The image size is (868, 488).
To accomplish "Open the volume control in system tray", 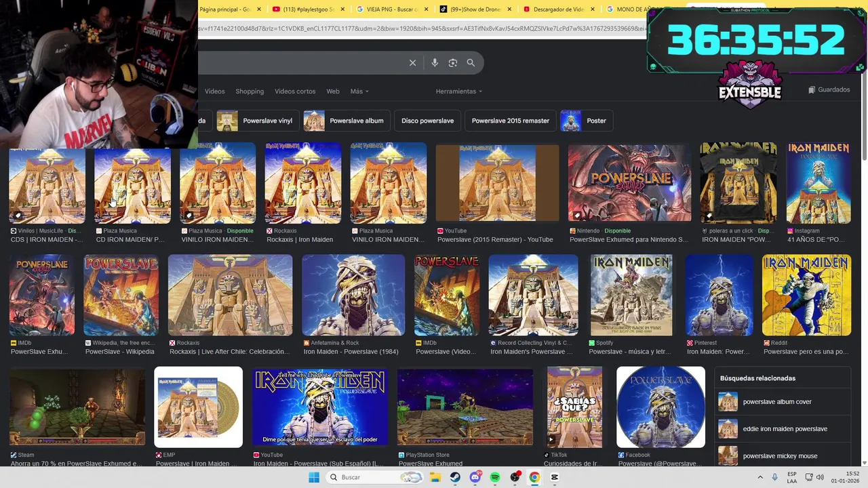I will (820, 477).
